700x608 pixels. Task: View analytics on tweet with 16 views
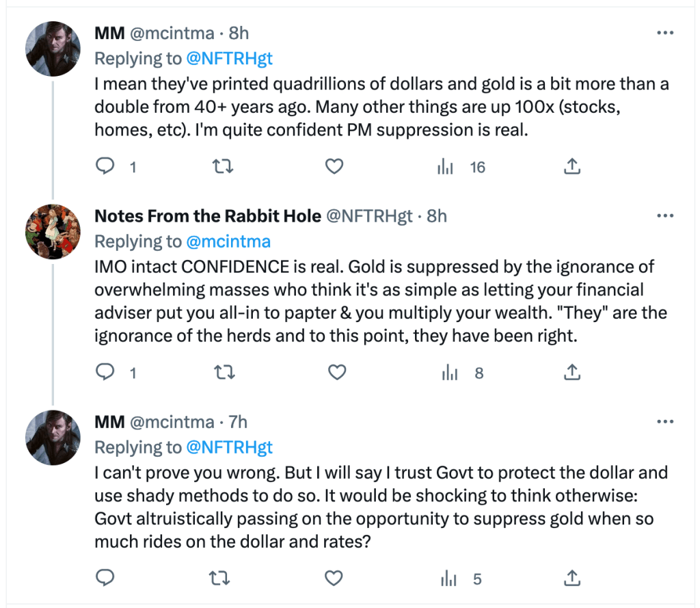tap(446, 166)
